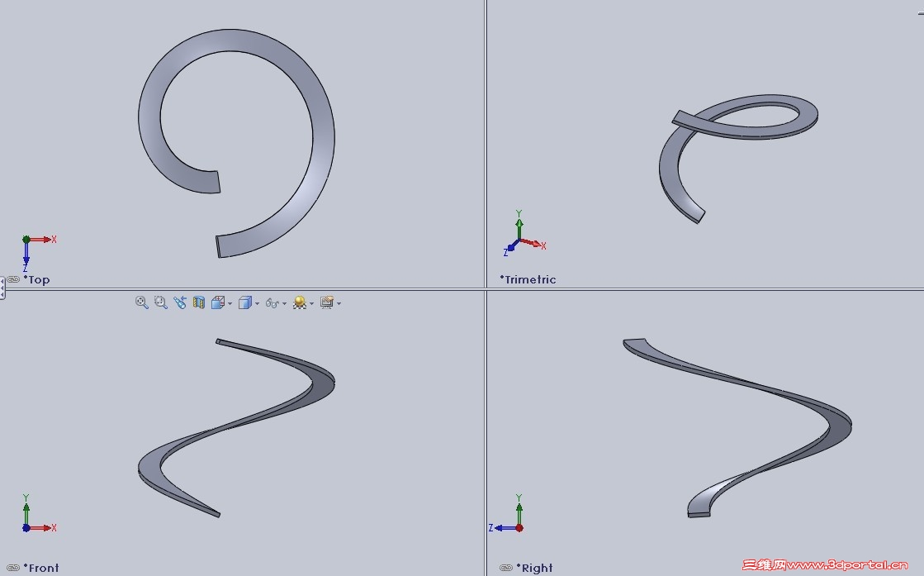
Task: Activate the Zoom to Area tool
Action: coord(160,302)
